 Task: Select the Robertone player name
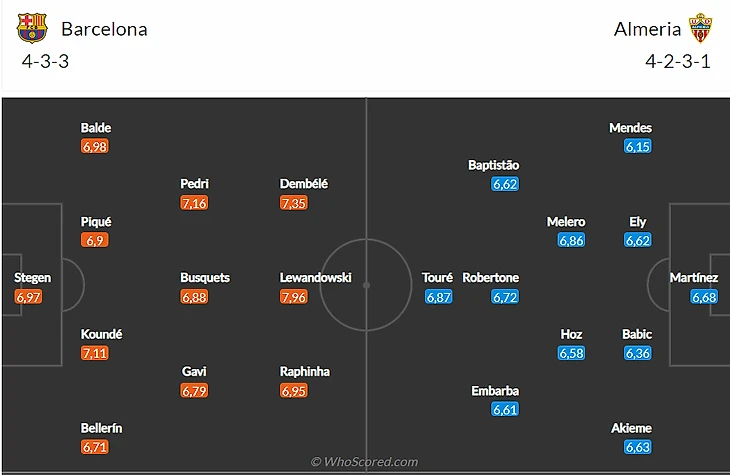pos(491,277)
